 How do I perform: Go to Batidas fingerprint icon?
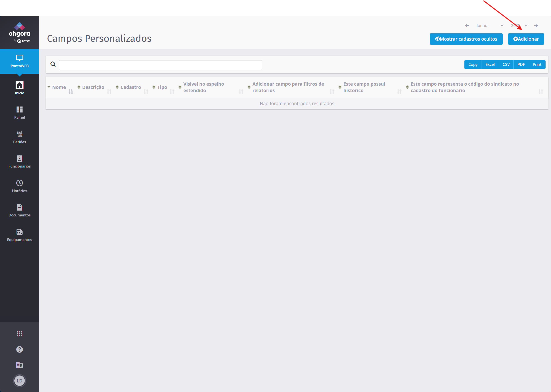19,137
